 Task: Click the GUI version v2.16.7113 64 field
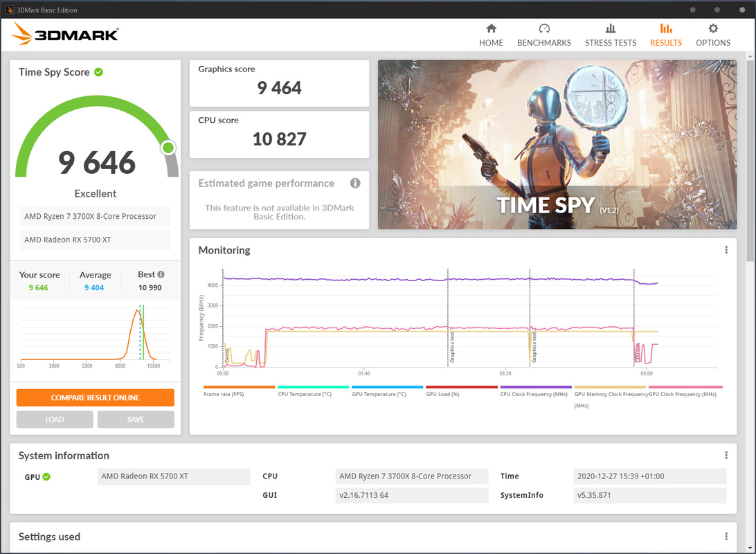point(412,495)
